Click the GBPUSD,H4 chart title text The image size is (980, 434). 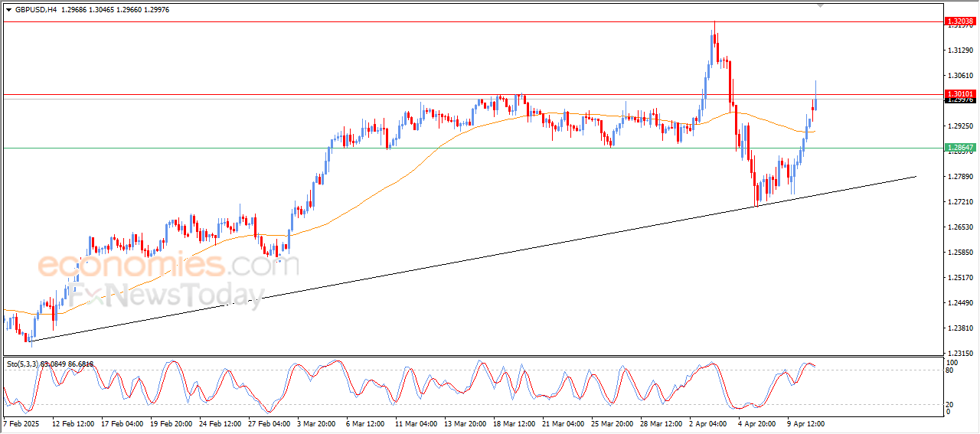point(34,10)
